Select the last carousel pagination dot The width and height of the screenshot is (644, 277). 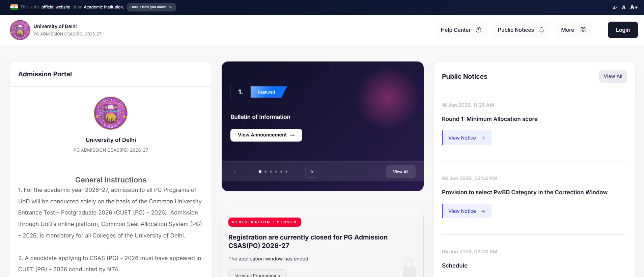[x=286, y=172]
